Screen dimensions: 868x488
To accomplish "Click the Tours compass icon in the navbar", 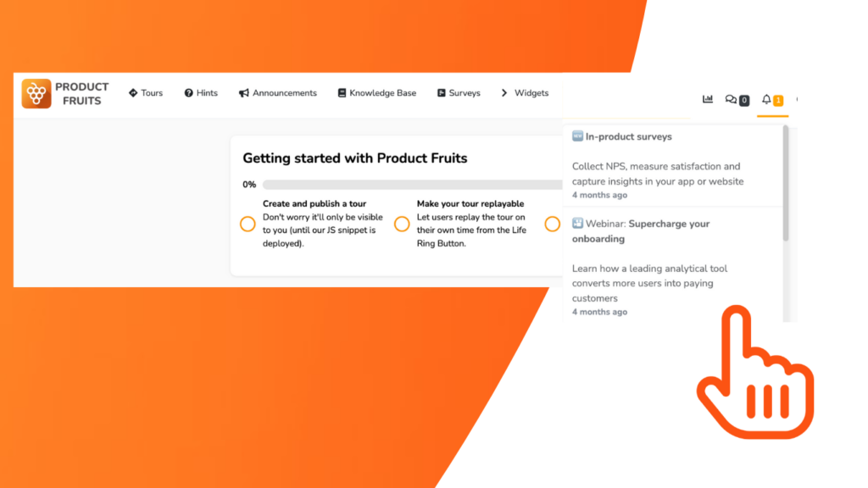I will click(x=132, y=93).
